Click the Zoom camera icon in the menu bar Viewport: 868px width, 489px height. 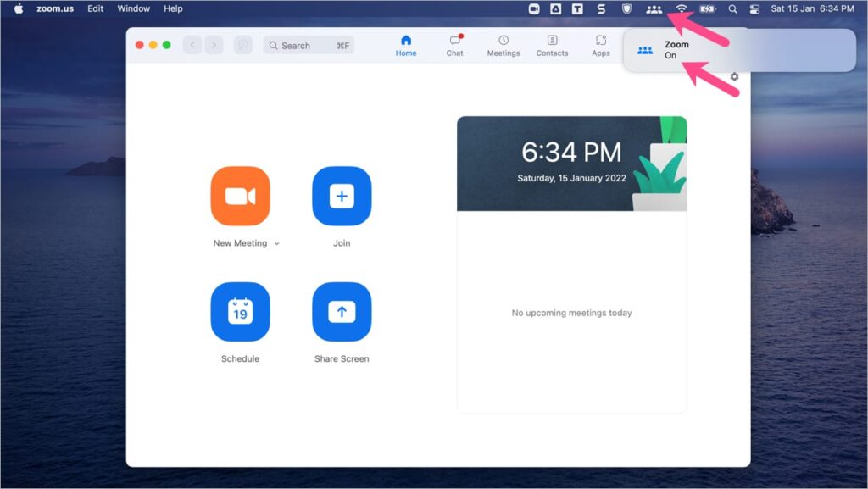[534, 8]
